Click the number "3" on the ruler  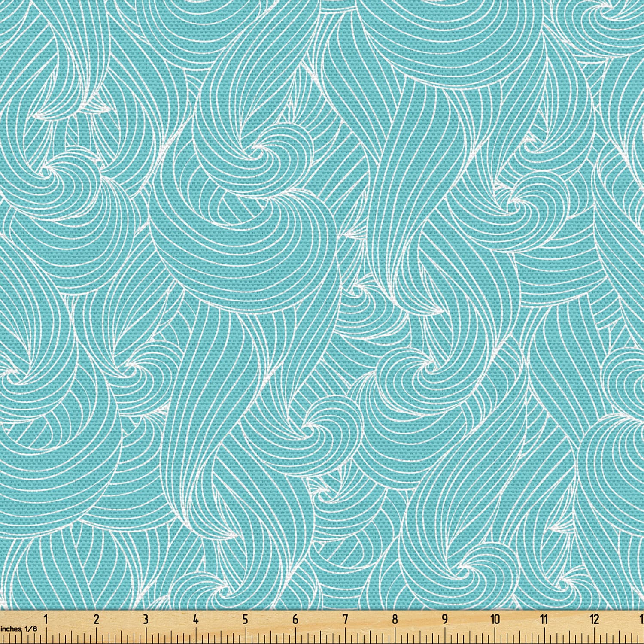[146, 619]
